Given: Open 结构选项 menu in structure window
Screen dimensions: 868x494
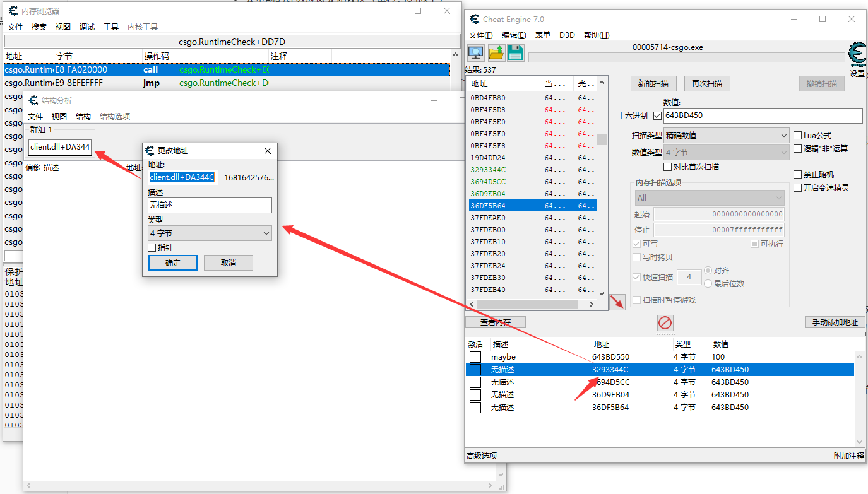Looking at the screenshot, I should click(x=115, y=117).
